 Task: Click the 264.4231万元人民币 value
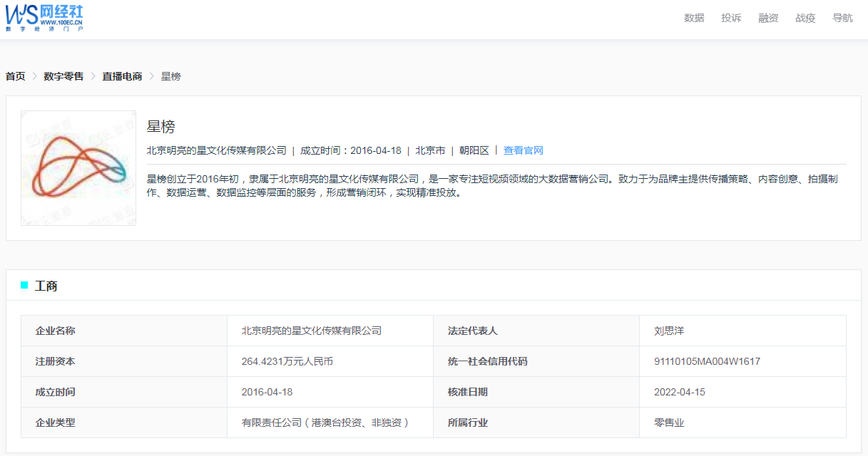[287, 361]
